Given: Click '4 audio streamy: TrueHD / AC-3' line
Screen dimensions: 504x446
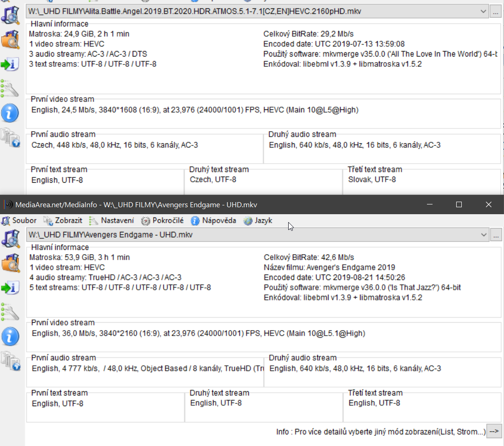Looking at the screenshot, I should tap(105, 277).
